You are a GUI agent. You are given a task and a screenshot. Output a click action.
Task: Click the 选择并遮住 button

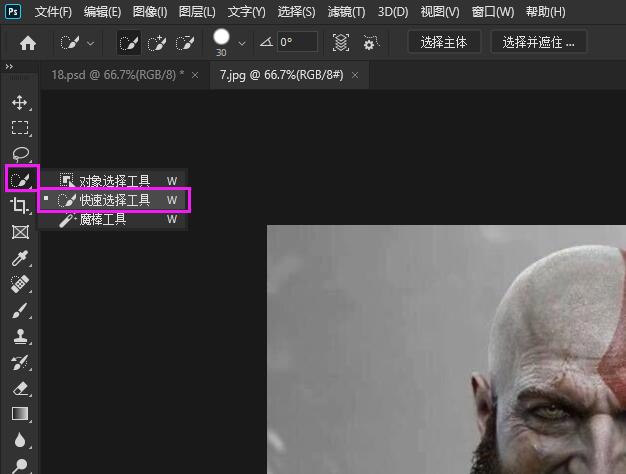tap(539, 42)
